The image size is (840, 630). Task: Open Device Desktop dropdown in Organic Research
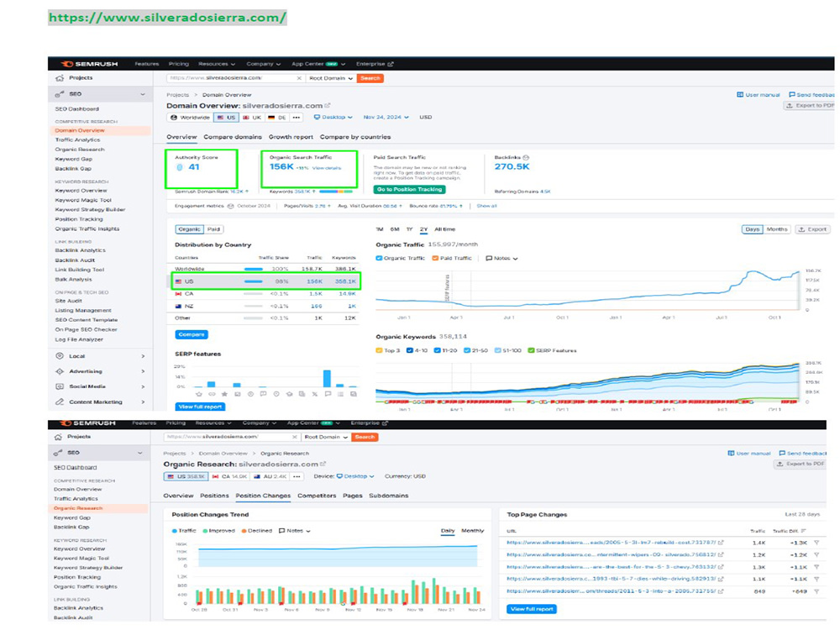[355, 476]
